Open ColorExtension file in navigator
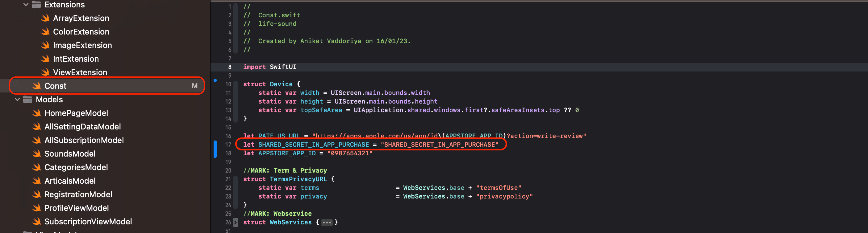The height and width of the screenshot is (233, 868). click(x=81, y=32)
